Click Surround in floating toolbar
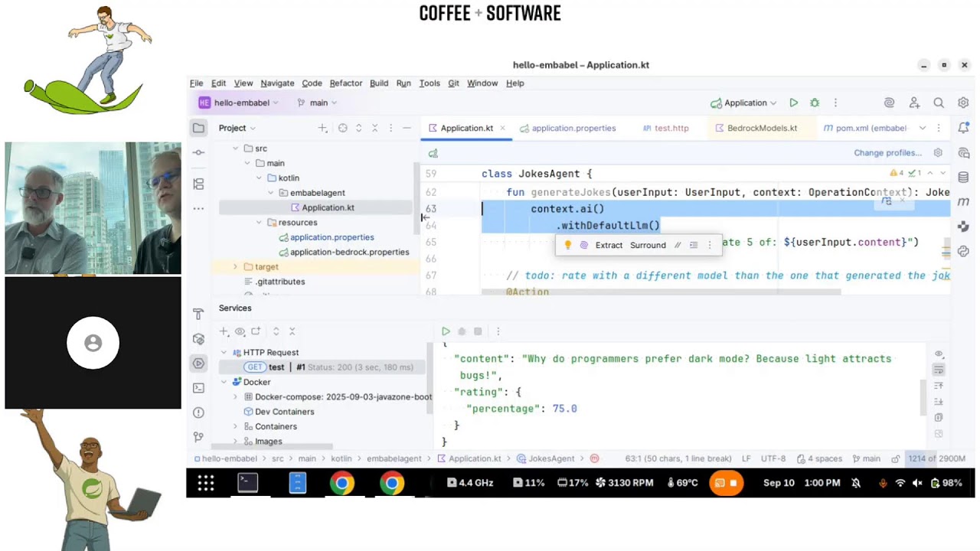The height and width of the screenshot is (551, 980). 648,245
